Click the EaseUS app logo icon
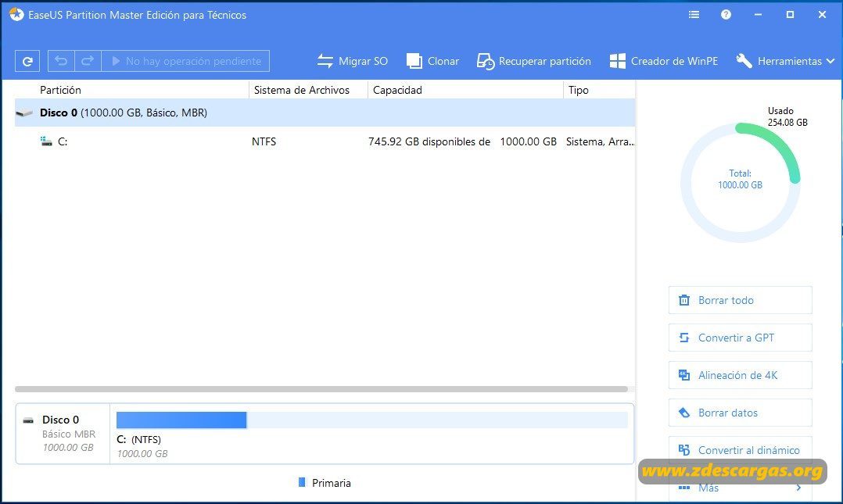 [x=16, y=15]
